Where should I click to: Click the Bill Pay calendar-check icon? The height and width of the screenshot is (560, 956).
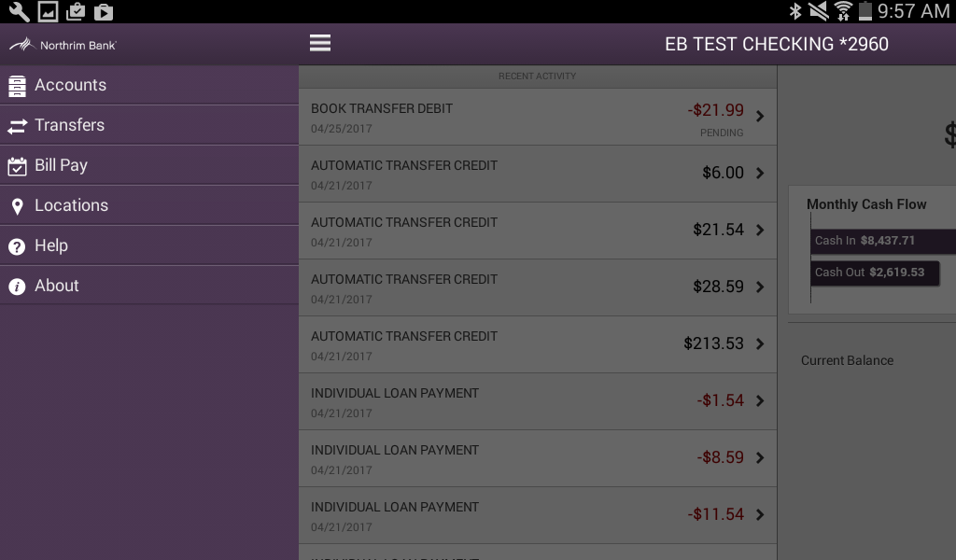pyautogui.click(x=16, y=164)
